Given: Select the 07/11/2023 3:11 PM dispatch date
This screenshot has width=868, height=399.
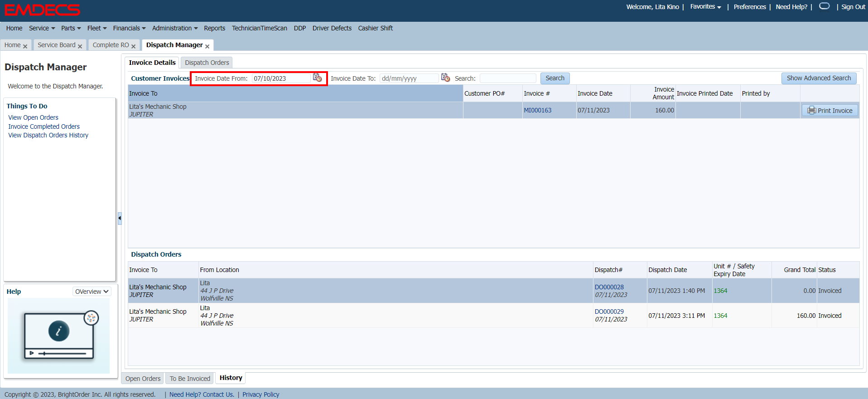Looking at the screenshot, I should [x=676, y=316].
